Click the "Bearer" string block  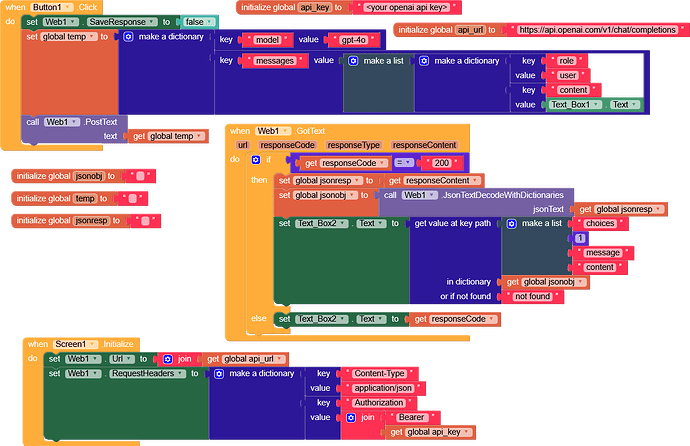click(411, 417)
